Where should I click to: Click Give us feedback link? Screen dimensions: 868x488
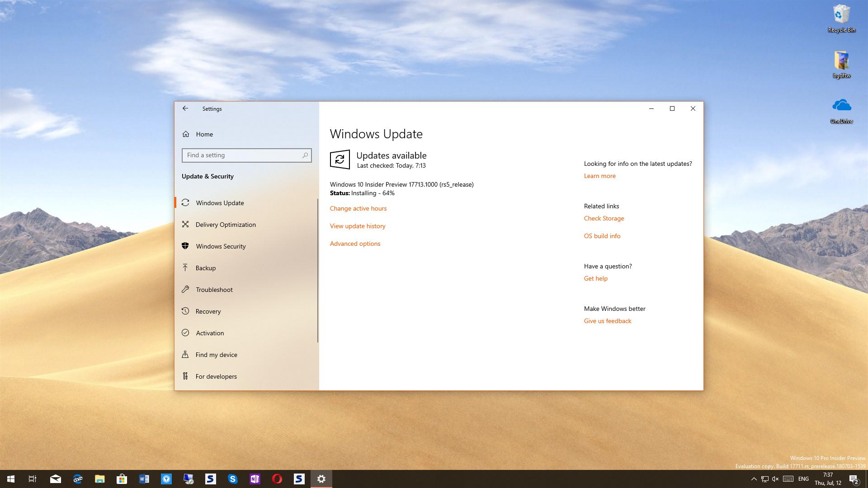pos(608,321)
